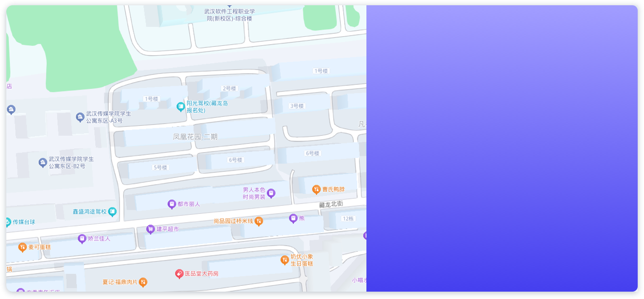Select the 公寓东区-A3号 dormitory building icon
Viewport: 644px width, 299px height.
click(x=80, y=117)
